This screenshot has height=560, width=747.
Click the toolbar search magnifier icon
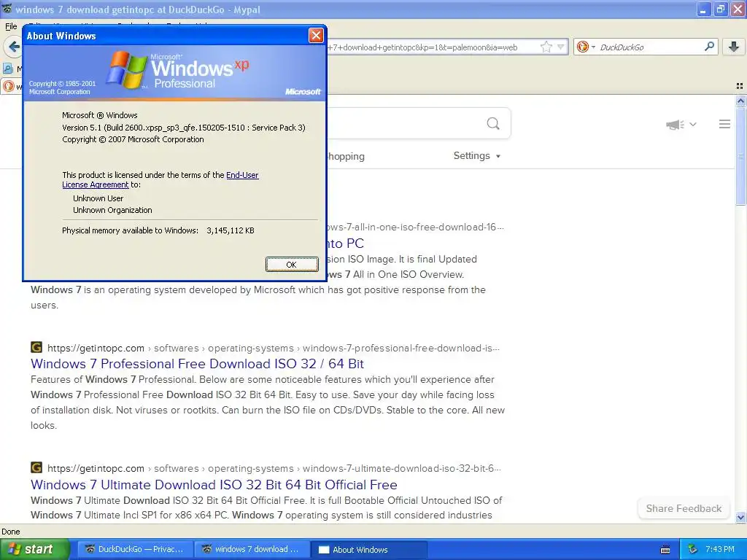point(709,46)
